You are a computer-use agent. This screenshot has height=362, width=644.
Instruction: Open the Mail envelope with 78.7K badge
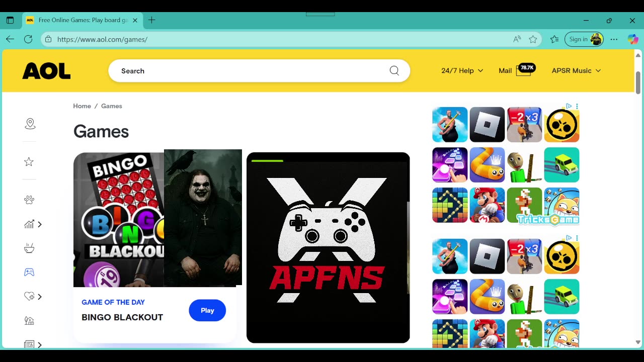(523, 70)
